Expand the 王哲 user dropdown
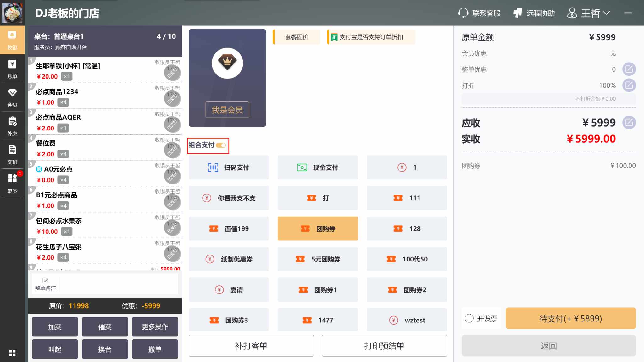644x362 pixels. 588,13
